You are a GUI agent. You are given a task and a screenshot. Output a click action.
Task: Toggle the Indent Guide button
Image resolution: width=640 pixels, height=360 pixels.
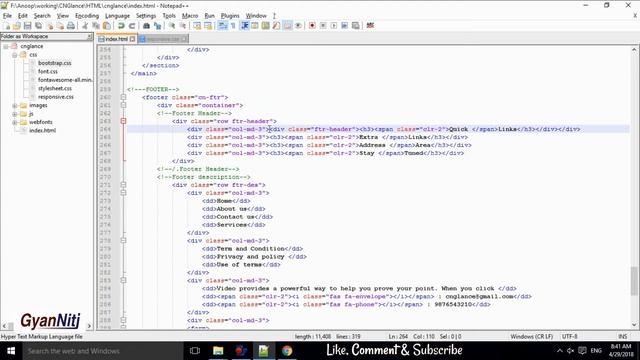pyautogui.click(x=245, y=26)
